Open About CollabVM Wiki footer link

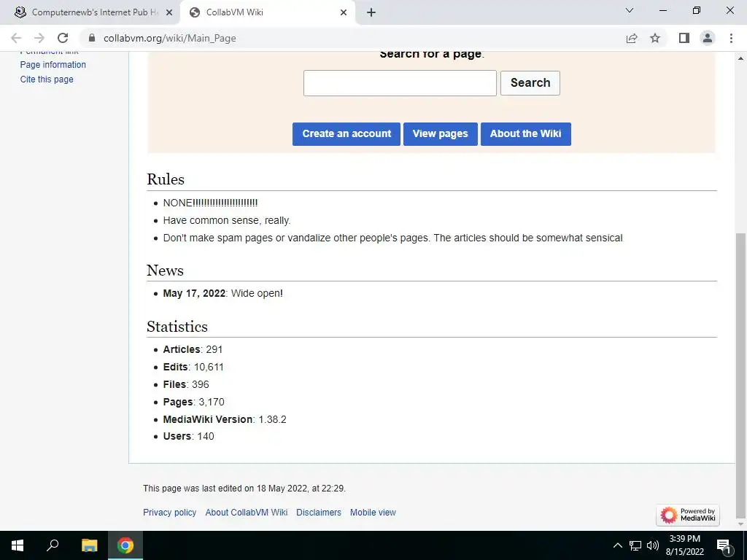point(247,513)
